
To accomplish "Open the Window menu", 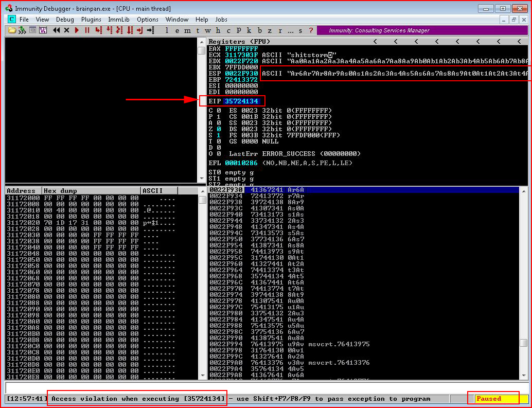I will (x=177, y=20).
